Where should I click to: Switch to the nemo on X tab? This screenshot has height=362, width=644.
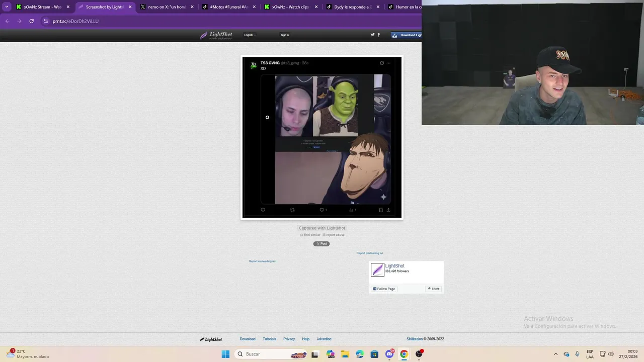pos(166,7)
